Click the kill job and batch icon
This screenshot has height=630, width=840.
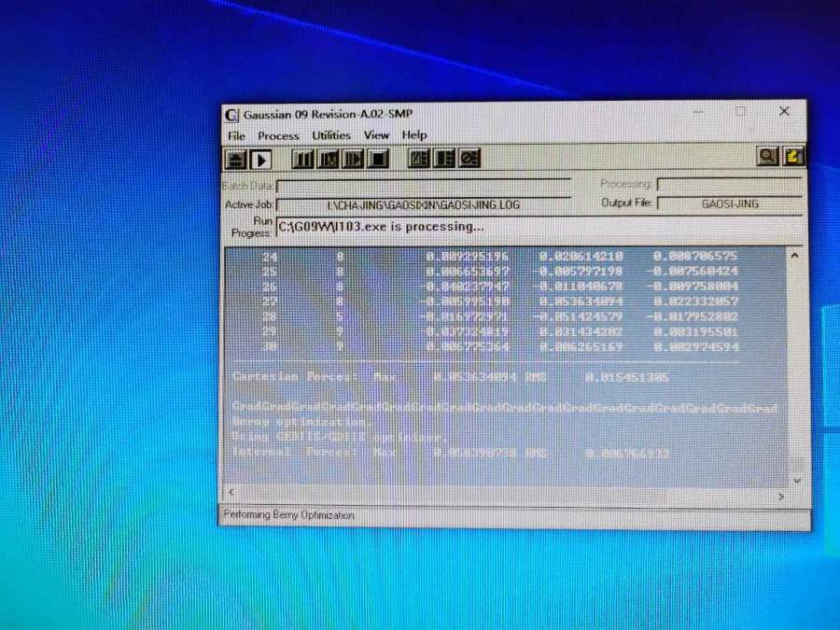[x=469, y=159]
